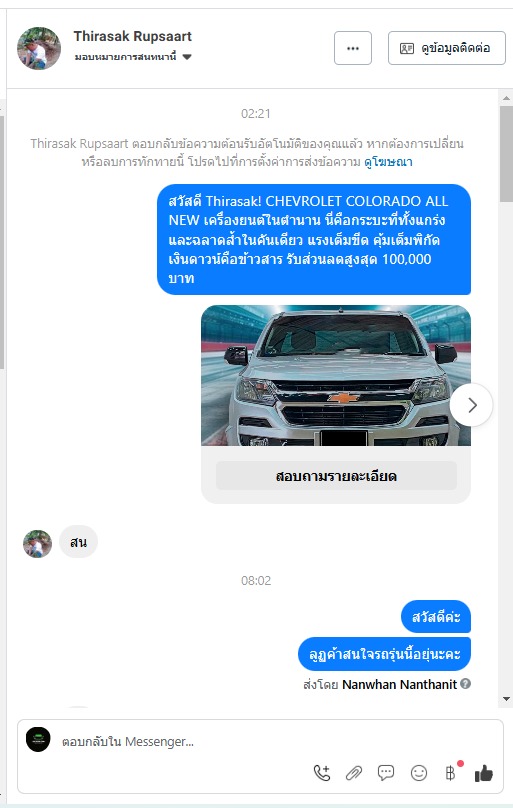Attach a file with paperclip icon
513x808 pixels.
coord(354,773)
